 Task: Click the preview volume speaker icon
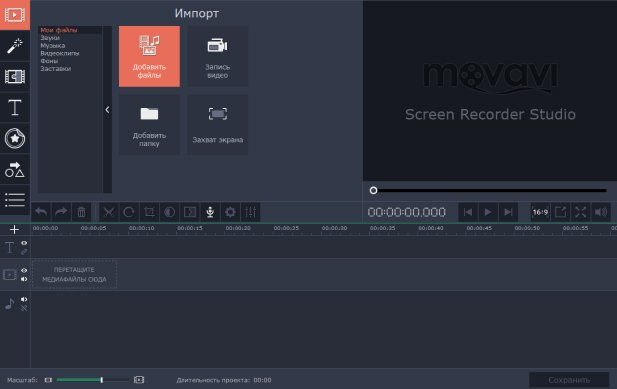pos(601,212)
